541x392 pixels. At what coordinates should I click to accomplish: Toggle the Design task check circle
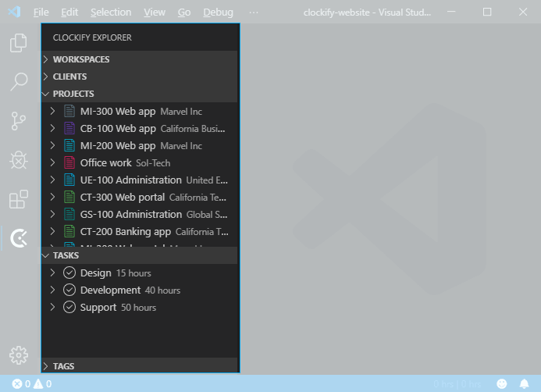(69, 273)
